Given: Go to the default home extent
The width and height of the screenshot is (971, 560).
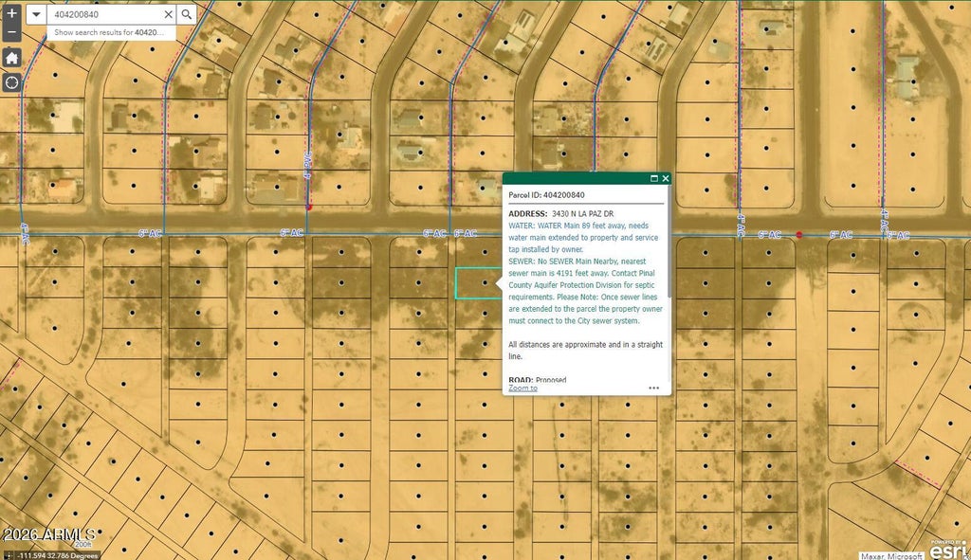Looking at the screenshot, I should [11, 58].
